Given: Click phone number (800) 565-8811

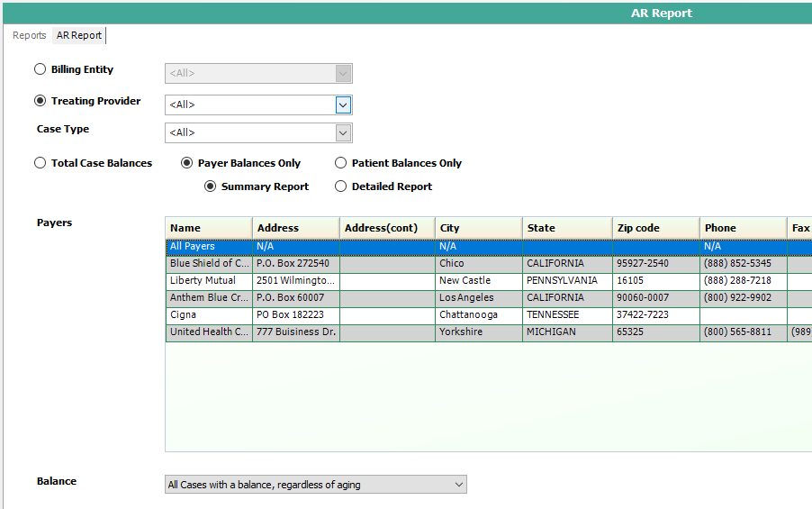Looking at the screenshot, I should tap(743, 332).
